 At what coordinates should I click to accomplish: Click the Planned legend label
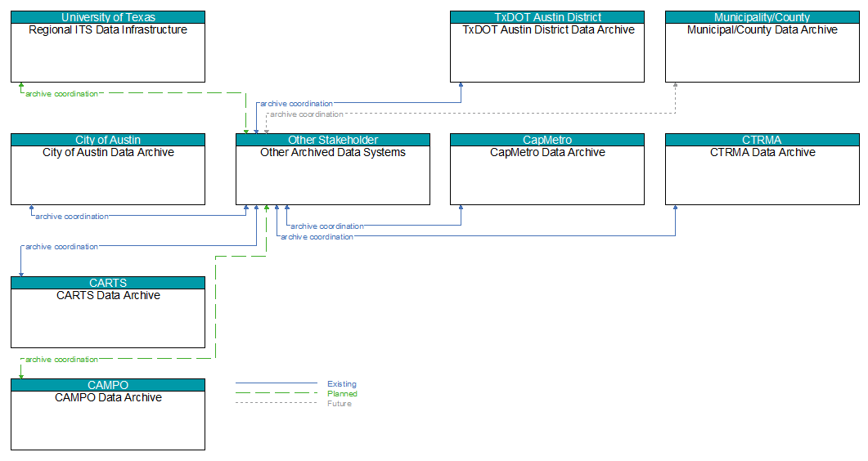tap(342, 394)
